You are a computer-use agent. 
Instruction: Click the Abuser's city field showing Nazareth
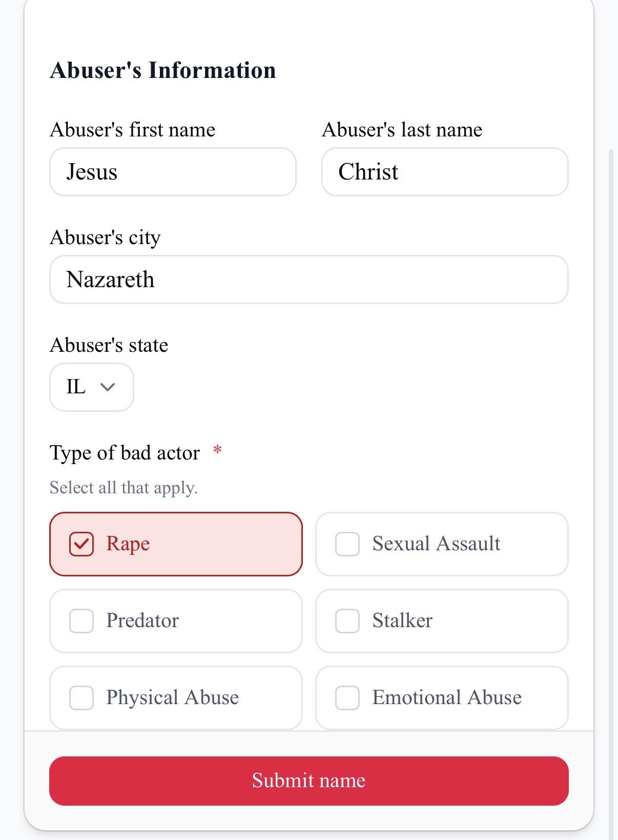[308, 279]
